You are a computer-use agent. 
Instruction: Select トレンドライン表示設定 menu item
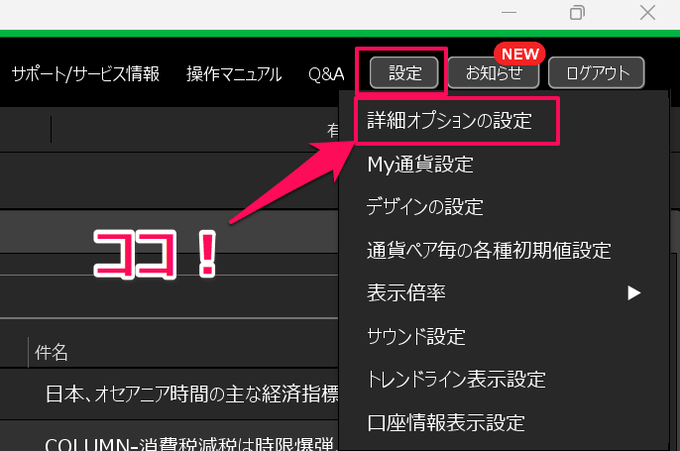(456, 379)
